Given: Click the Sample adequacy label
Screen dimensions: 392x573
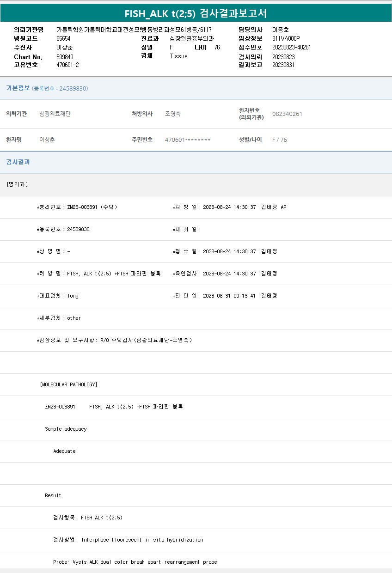Looking at the screenshot, I should click(66, 429).
